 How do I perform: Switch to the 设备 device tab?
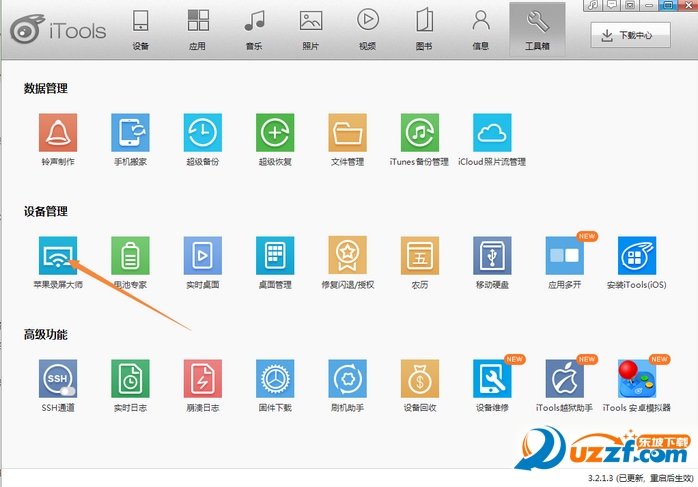pos(140,29)
